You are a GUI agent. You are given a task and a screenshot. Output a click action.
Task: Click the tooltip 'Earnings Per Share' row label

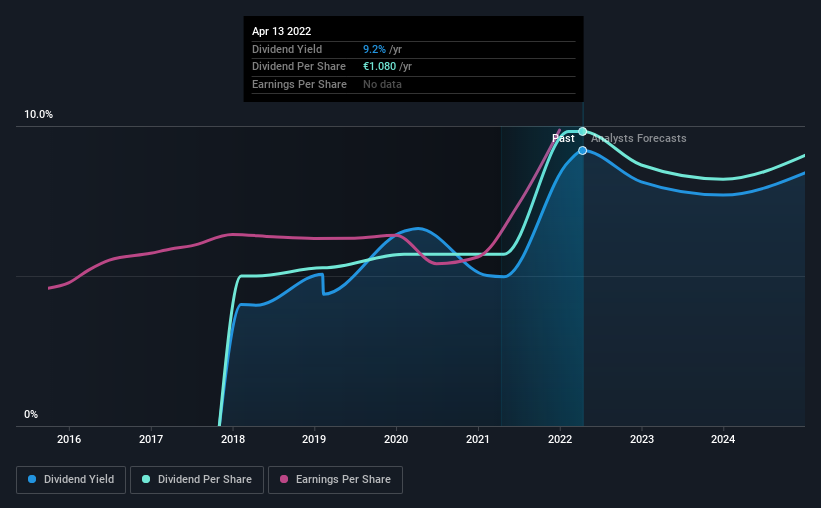pos(299,84)
